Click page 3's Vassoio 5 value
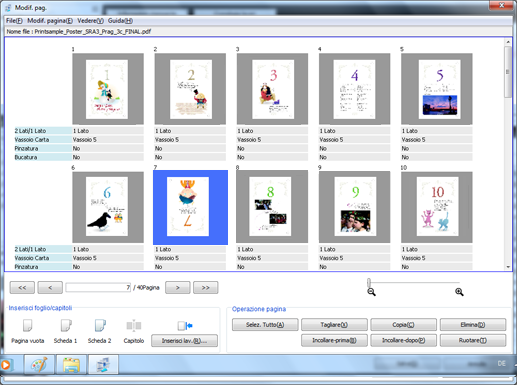Viewport: 517px width, 385px height. [x=272, y=140]
